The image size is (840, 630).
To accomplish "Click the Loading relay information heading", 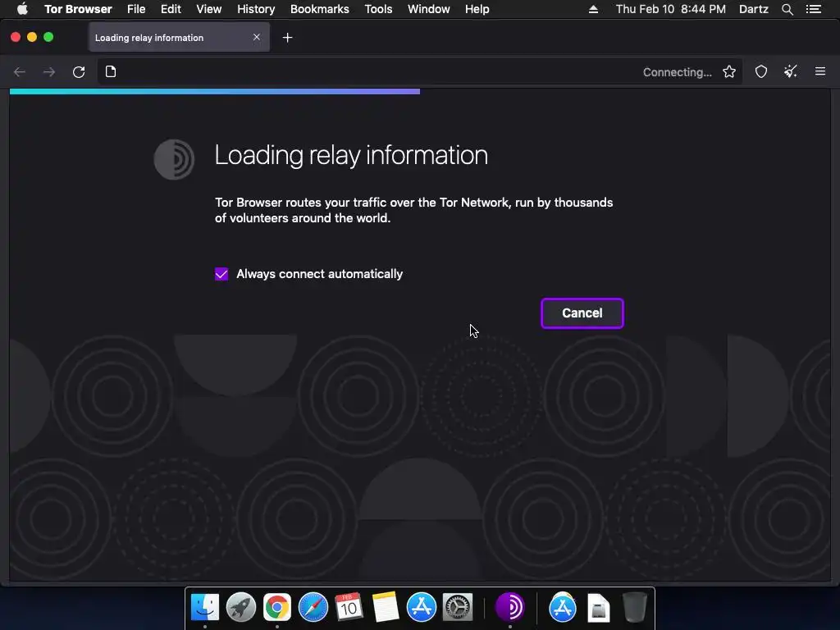I will point(351,155).
